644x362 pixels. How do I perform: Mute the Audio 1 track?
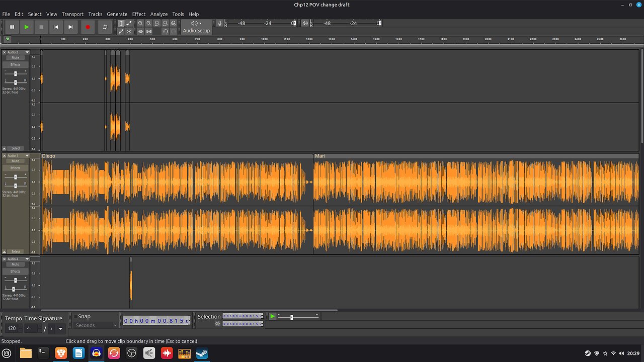click(x=16, y=161)
